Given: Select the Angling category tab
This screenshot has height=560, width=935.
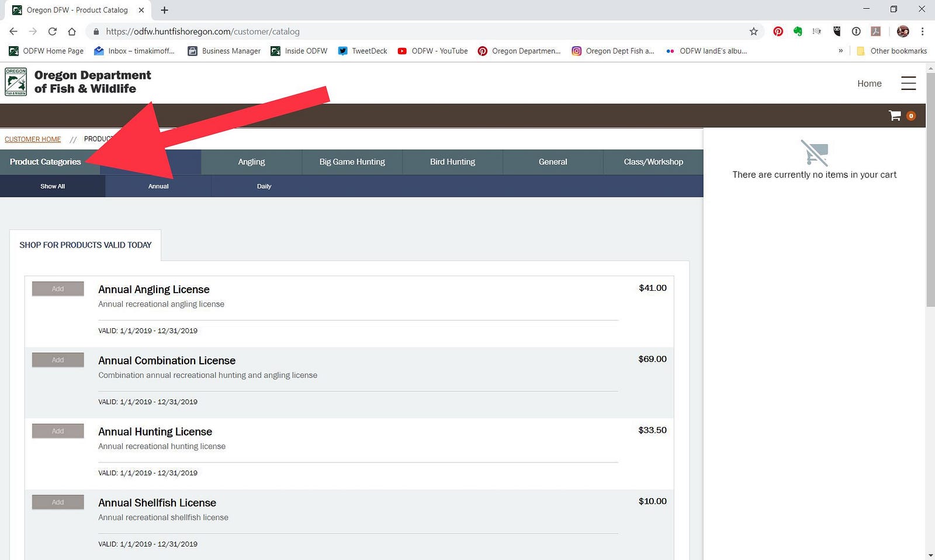Looking at the screenshot, I should click(x=251, y=162).
